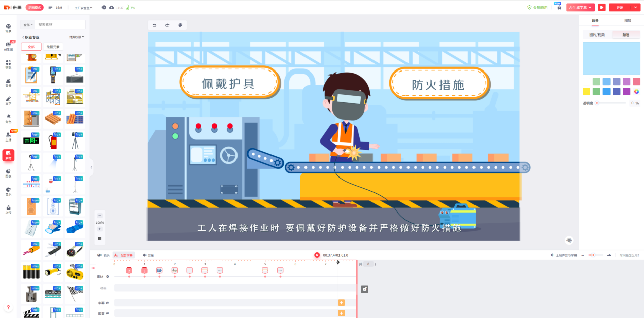644x318 pixels.
Task: Select the scene 3 marker in the timeline
Action: pyautogui.click(x=144, y=270)
